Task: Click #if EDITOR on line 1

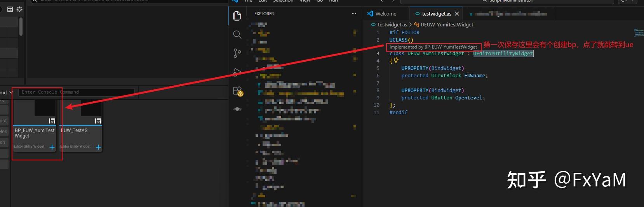Action: (x=404, y=33)
